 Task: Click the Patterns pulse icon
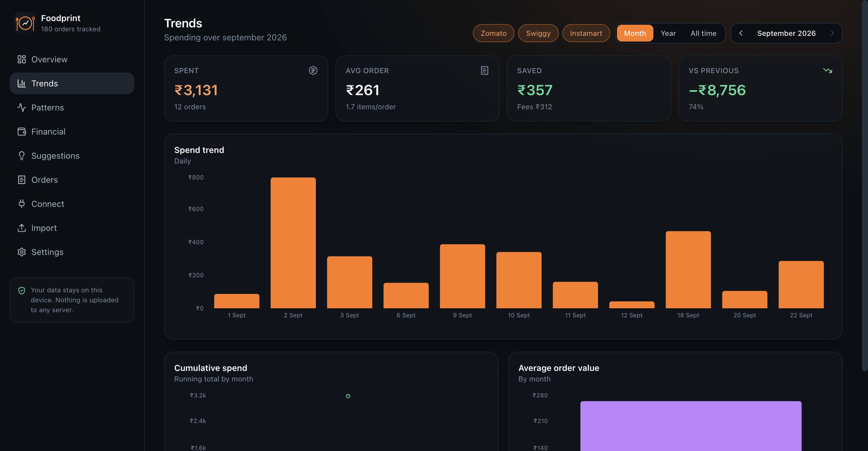tap(22, 107)
